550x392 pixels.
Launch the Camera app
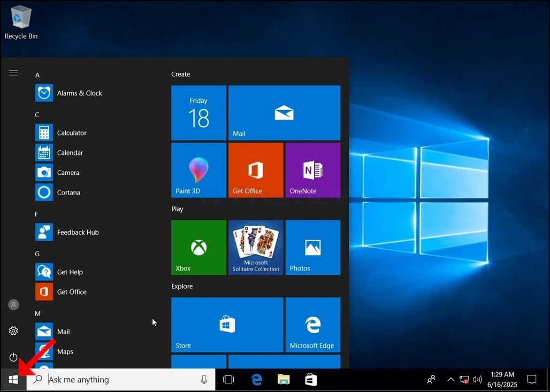[58, 173]
